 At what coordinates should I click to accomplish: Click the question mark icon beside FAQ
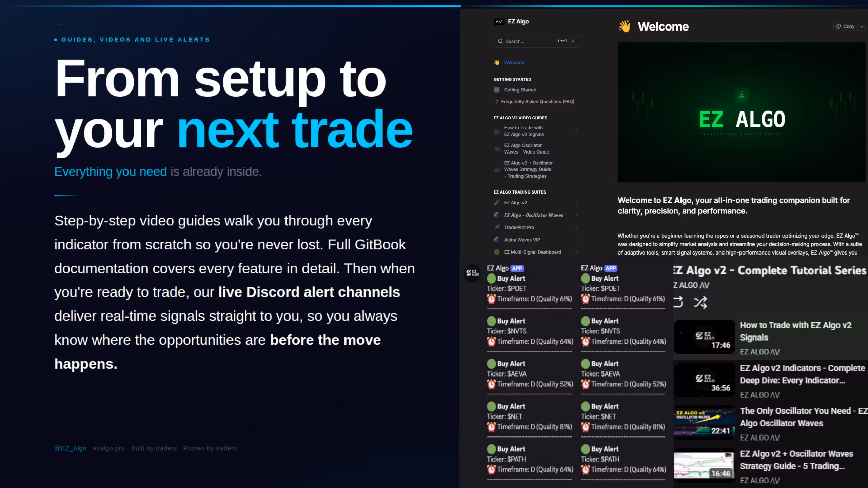click(x=497, y=102)
